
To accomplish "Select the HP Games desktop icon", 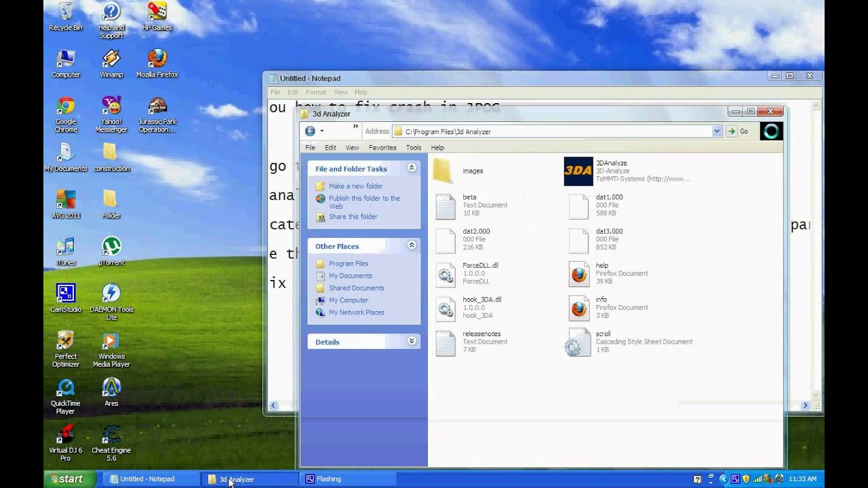I will click(157, 12).
